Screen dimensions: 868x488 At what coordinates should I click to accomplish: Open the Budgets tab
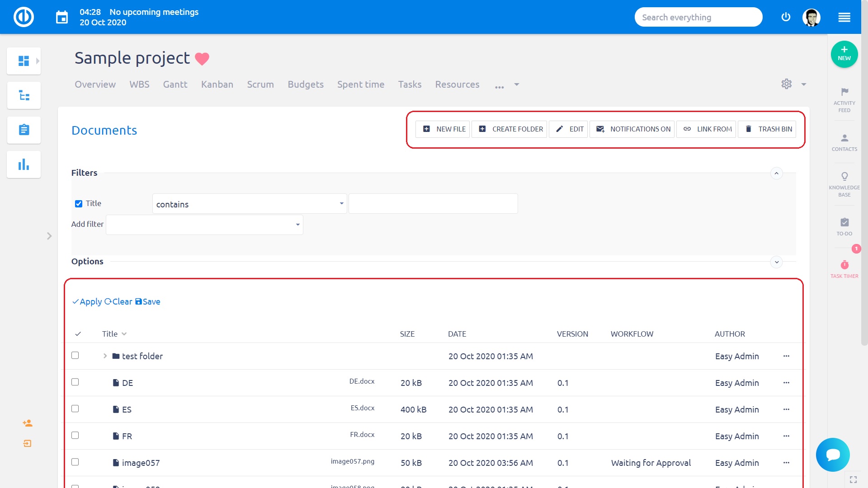point(306,84)
